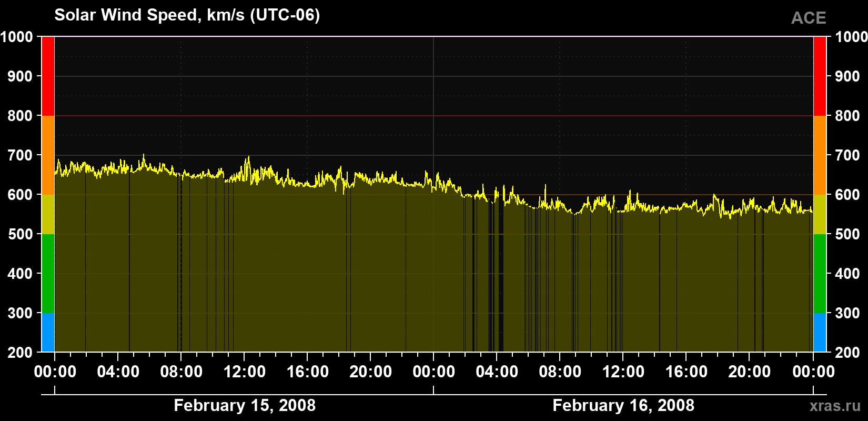Viewport: 868px width, 421px height.
Task: Click the 16:00 time label under February 16
Action: tap(686, 372)
